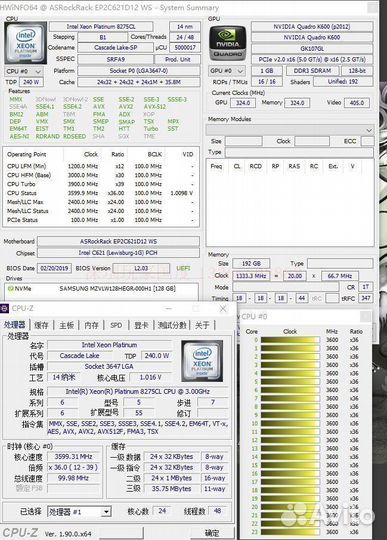The width and height of the screenshot is (387, 540).
Task: Click the 倍频 x 36.0 (12 - 39) field
Action: [73, 467]
